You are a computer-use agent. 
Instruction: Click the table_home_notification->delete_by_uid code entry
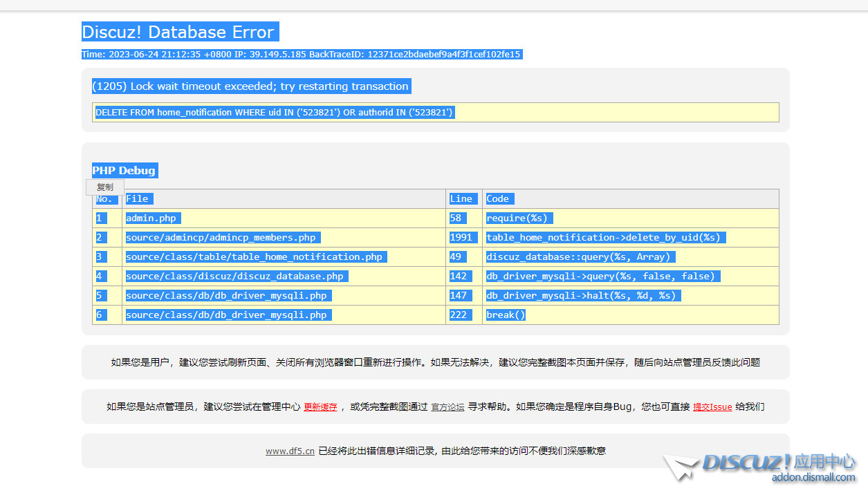pyautogui.click(x=604, y=237)
